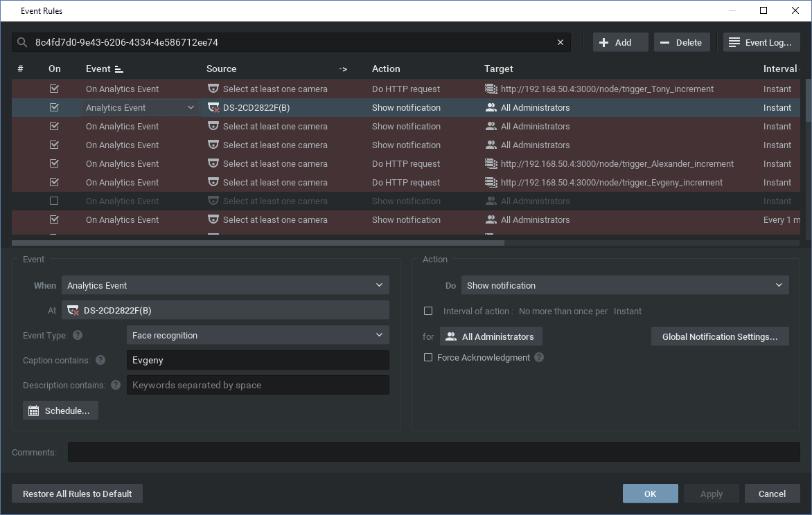This screenshot has height=515, width=812.
Task: Uncheck the On checkbox of the first rule
Action: coord(53,89)
